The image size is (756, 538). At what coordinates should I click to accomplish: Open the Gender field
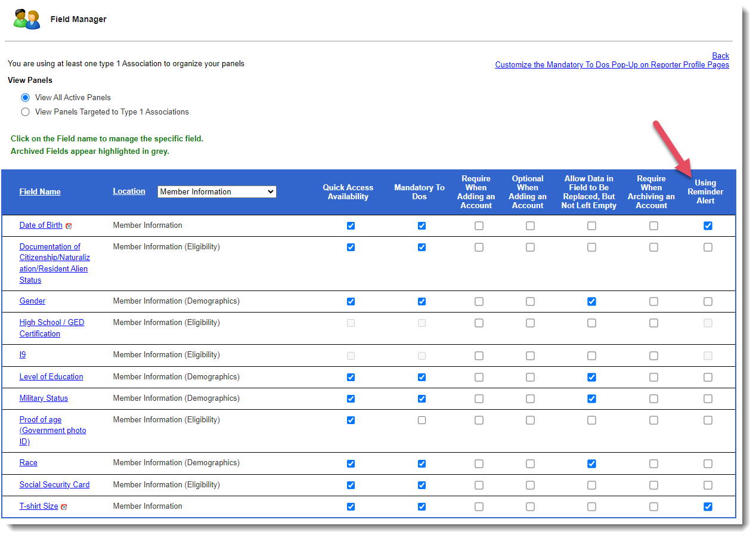(x=32, y=301)
